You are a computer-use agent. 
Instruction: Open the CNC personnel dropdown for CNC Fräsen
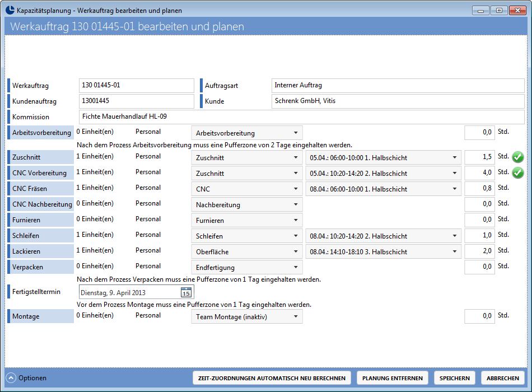(x=246, y=189)
